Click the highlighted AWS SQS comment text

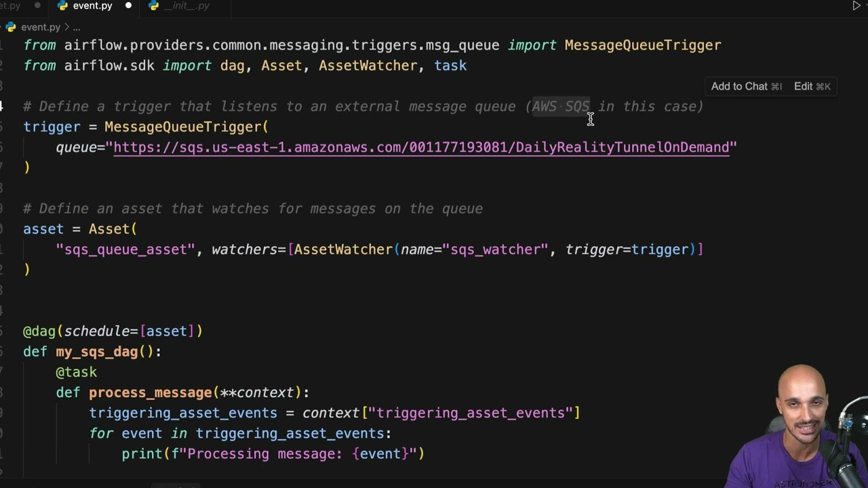561,106
